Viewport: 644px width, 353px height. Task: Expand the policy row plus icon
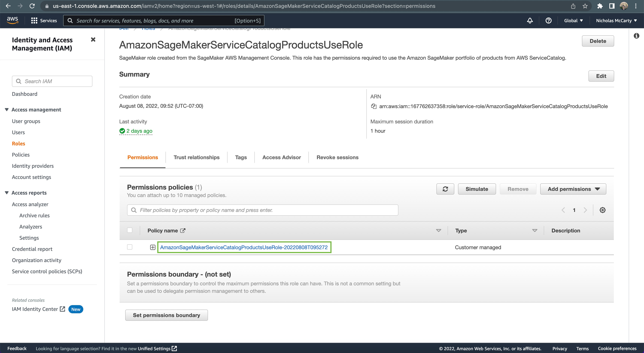point(152,247)
